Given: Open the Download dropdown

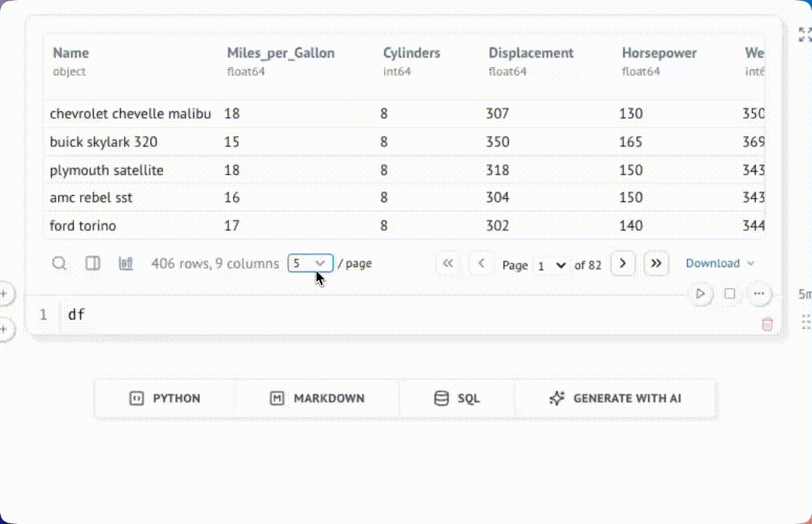Looking at the screenshot, I should (x=720, y=263).
